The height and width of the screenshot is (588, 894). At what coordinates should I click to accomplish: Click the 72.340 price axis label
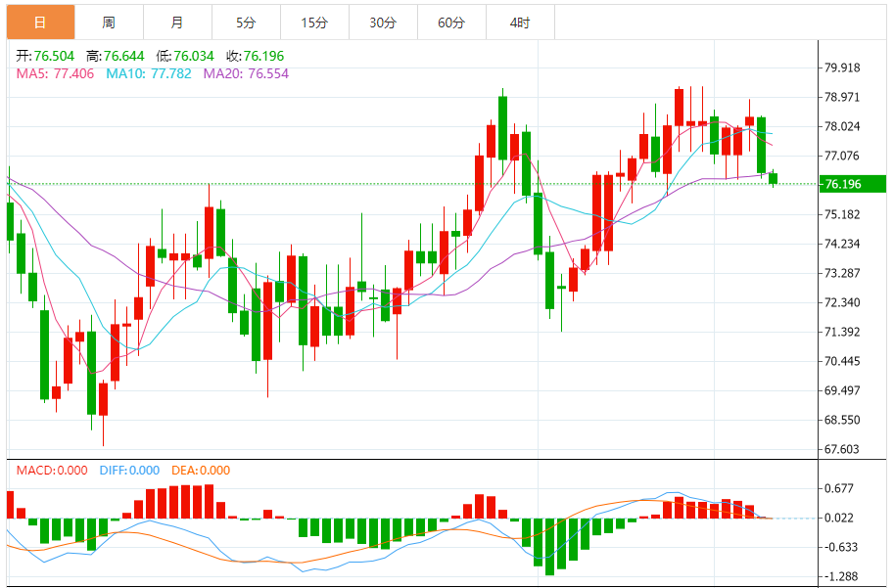tap(842, 302)
